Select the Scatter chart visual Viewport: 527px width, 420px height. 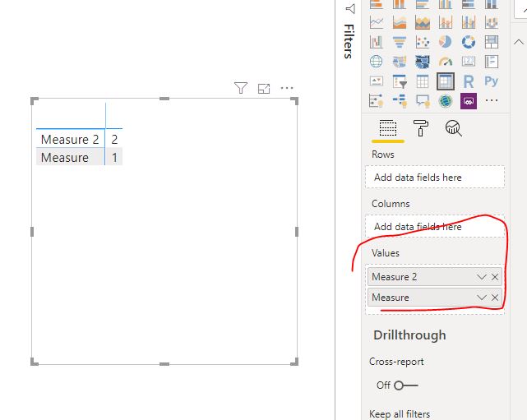423,42
